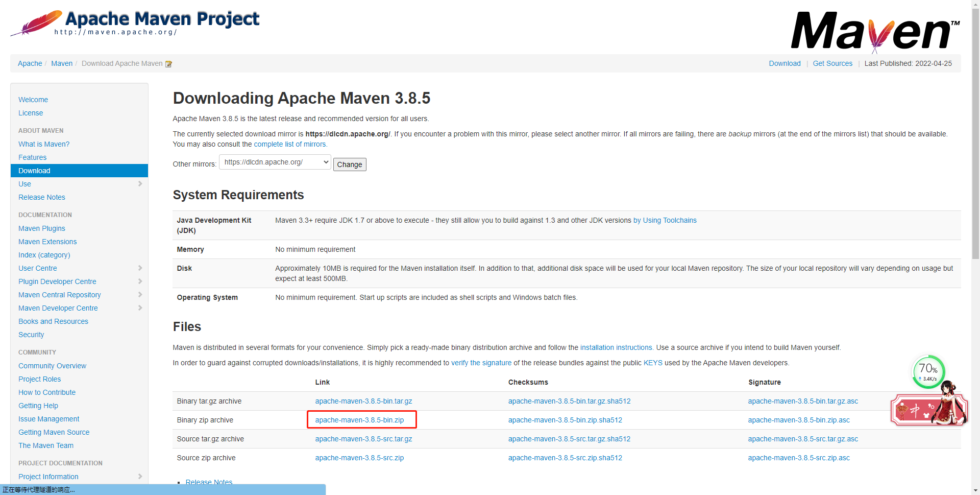Open the Welcome sidebar item
This screenshot has width=980, height=495.
tap(33, 100)
